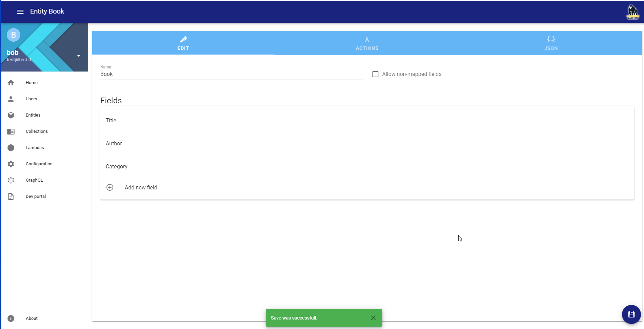Click the test@test.it email text

coord(19,60)
